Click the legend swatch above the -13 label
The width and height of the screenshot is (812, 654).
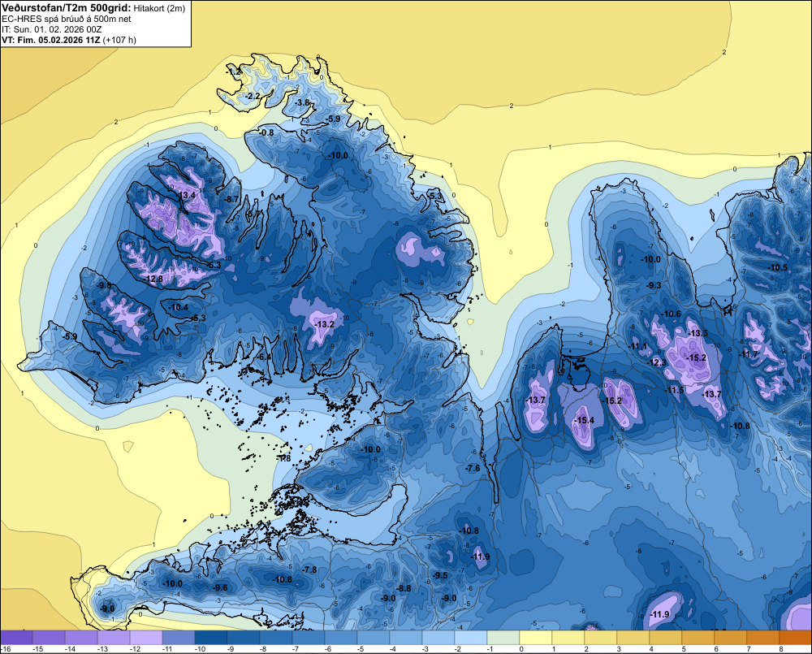pyautogui.click(x=114, y=638)
